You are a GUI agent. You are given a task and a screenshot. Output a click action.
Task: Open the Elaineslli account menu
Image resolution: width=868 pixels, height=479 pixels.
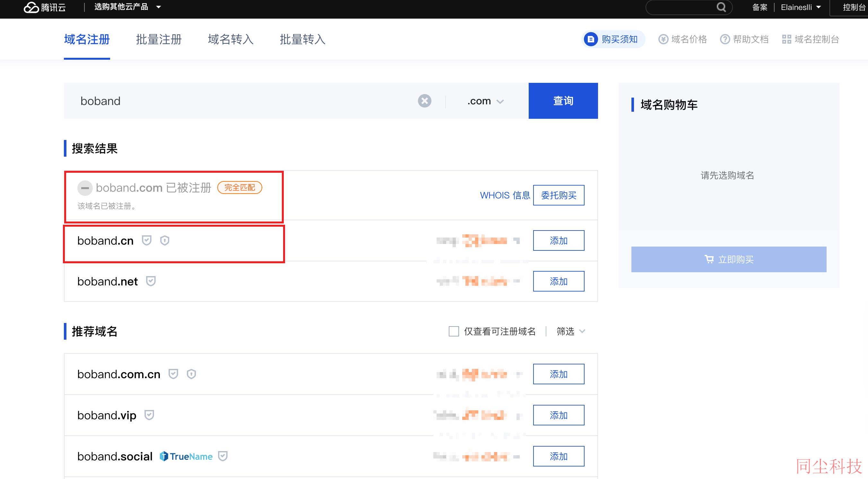[801, 7]
